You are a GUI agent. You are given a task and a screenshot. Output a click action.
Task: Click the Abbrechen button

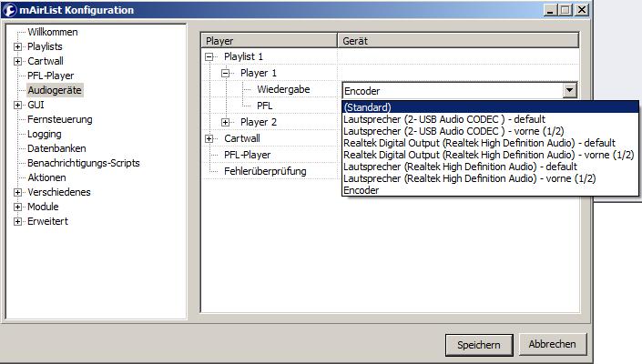(x=553, y=344)
